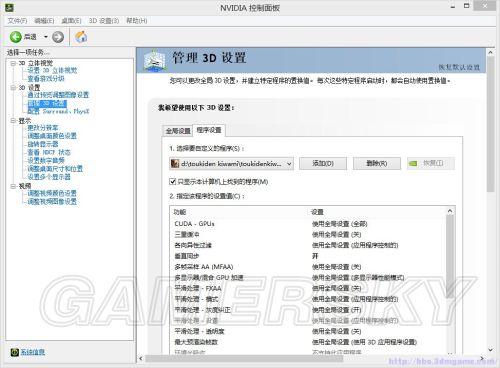This screenshot has height=368, width=500.
Task: Select the 平滑处理 - 灰度纠正 row
Action: [x=308, y=310]
